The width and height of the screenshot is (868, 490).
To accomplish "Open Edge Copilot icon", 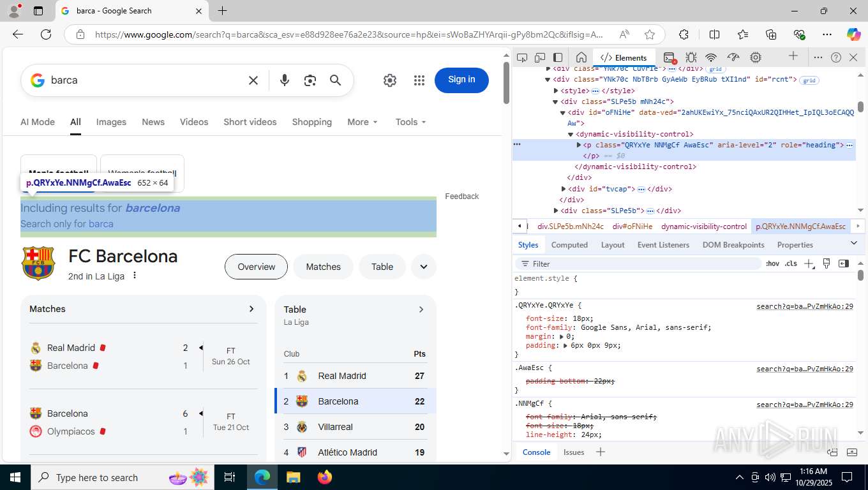I will pos(853,34).
